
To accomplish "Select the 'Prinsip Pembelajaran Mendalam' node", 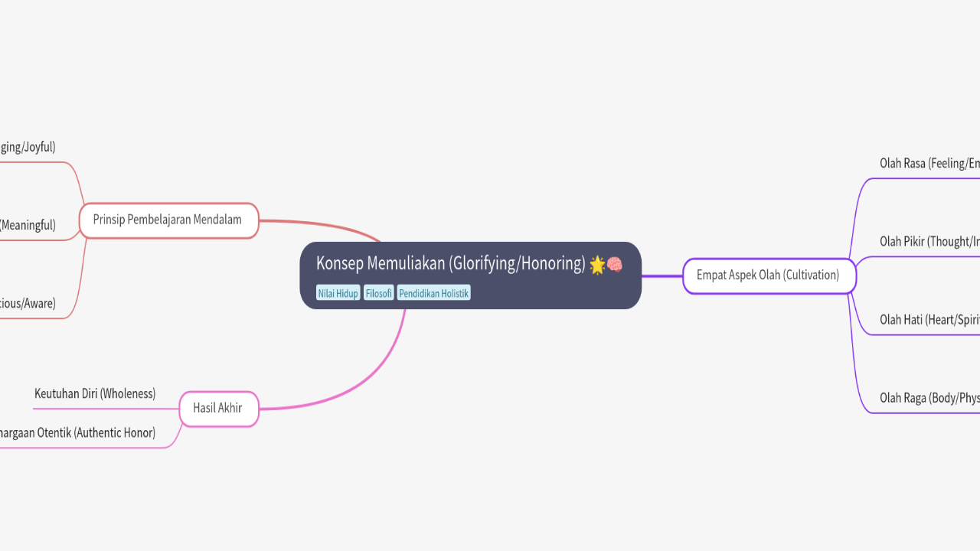I will point(168,220).
